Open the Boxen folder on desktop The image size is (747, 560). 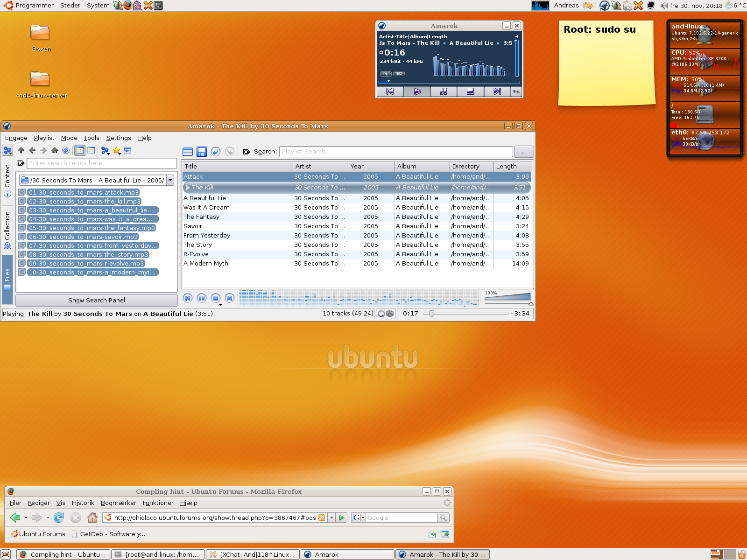pyautogui.click(x=41, y=38)
